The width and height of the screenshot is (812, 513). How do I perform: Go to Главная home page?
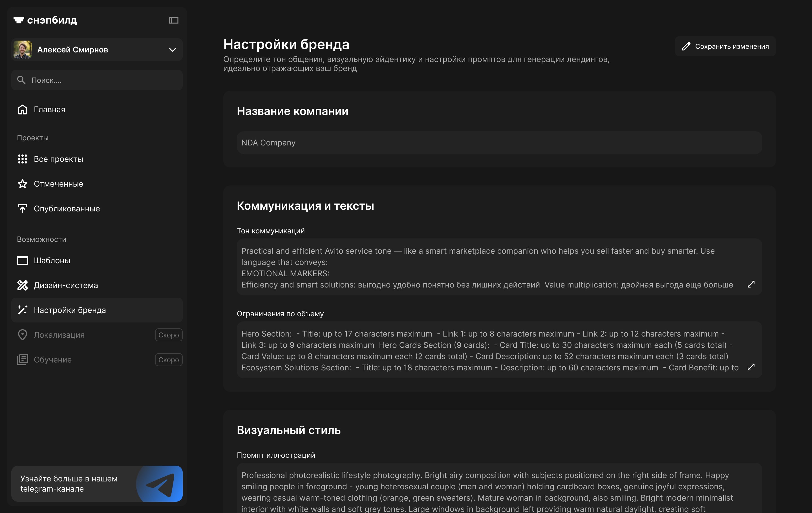pyautogui.click(x=49, y=110)
